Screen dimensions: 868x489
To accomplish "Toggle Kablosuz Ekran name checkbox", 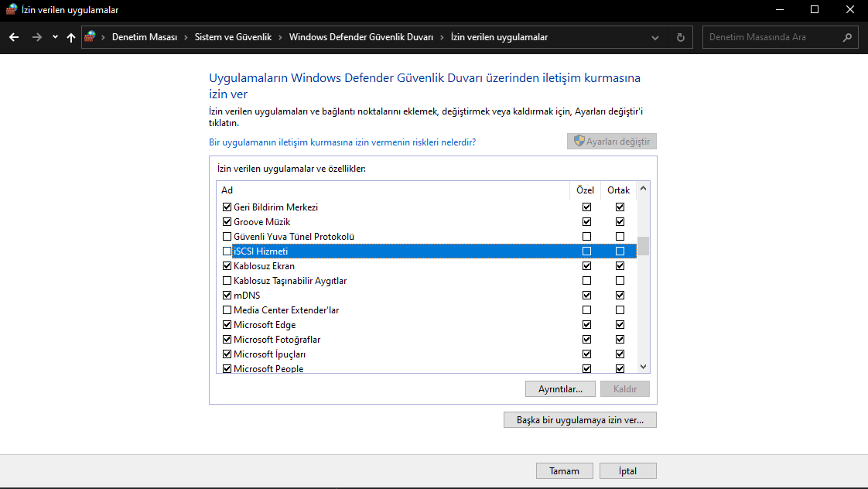I will (227, 266).
